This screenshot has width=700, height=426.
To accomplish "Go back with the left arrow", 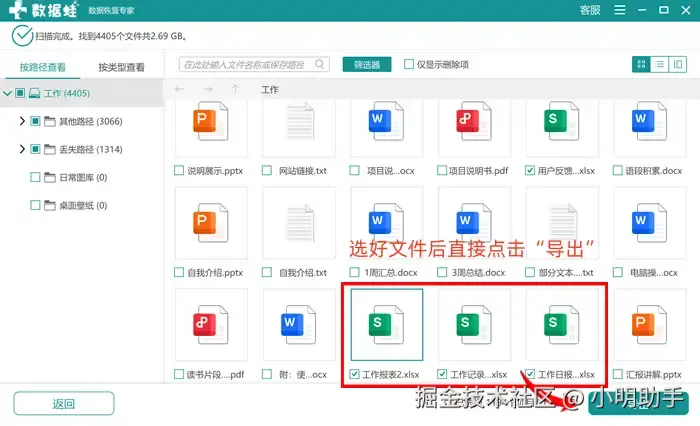I will click(179, 89).
